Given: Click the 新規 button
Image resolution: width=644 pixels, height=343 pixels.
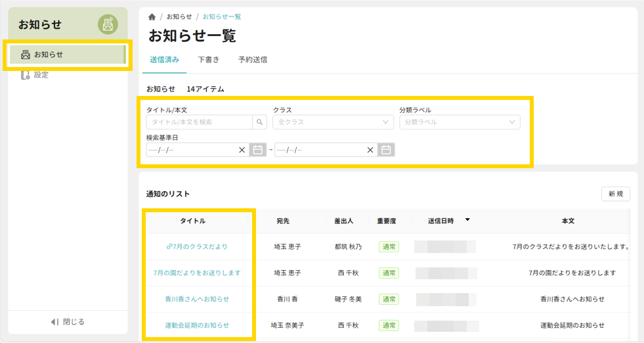Looking at the screenshot, I should [615, 194].
